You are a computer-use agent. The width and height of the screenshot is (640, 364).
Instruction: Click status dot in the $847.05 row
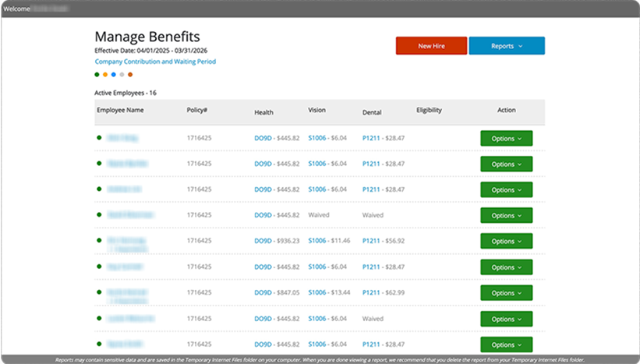point(99,292)
